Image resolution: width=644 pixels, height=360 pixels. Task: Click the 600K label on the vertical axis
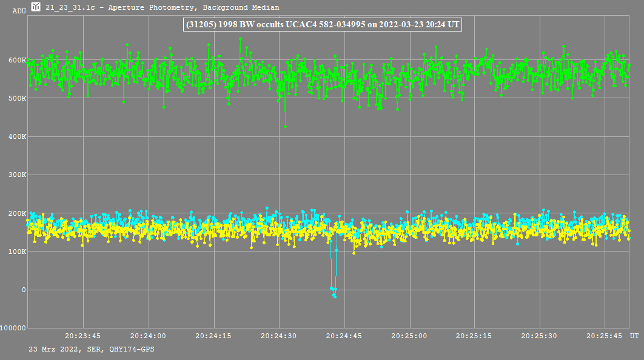[17, 60]
